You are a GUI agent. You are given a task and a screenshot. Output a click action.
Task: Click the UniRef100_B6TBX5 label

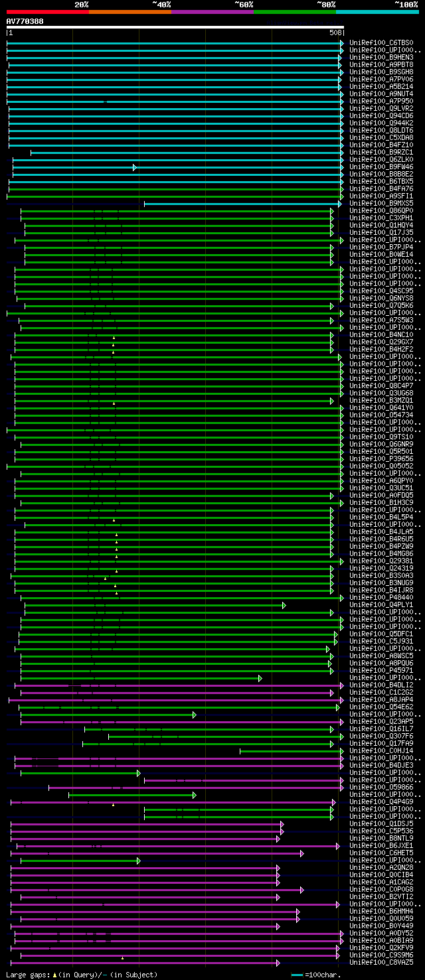(381, 182)
